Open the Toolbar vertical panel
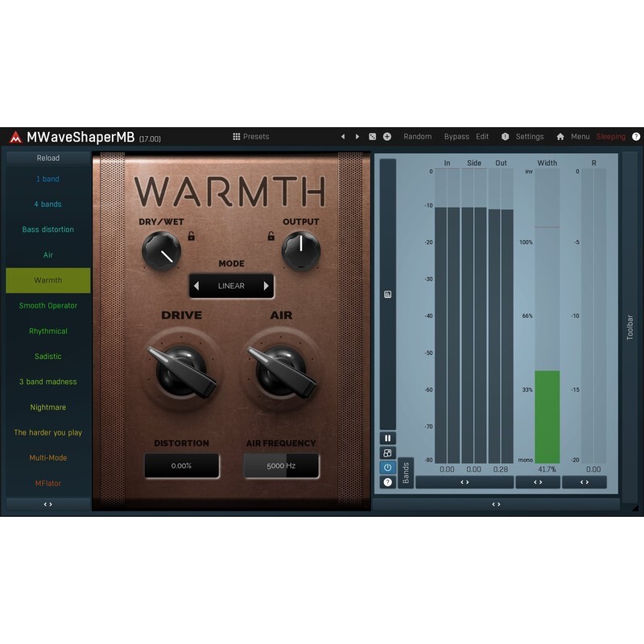This screenshot has width=644, height=644. [x=630, y=328]
